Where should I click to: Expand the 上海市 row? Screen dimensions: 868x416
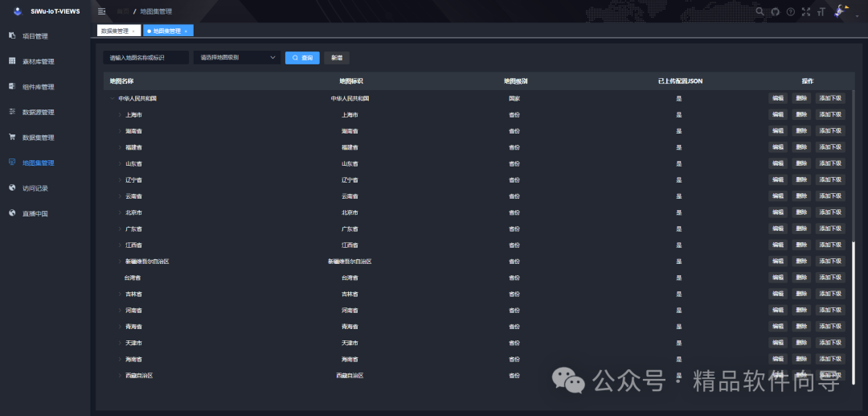click(x=120, y=115)
